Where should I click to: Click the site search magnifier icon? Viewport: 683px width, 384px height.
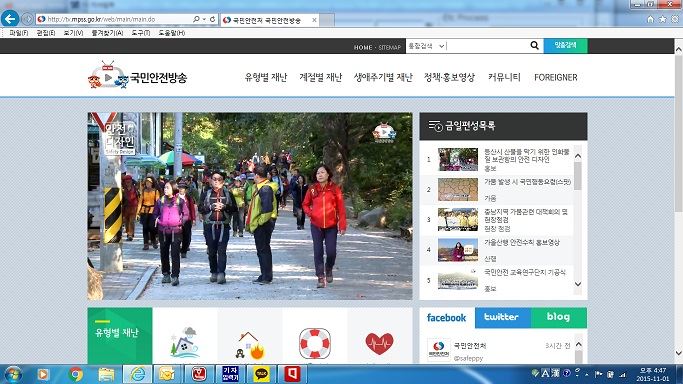coord(534,45)
